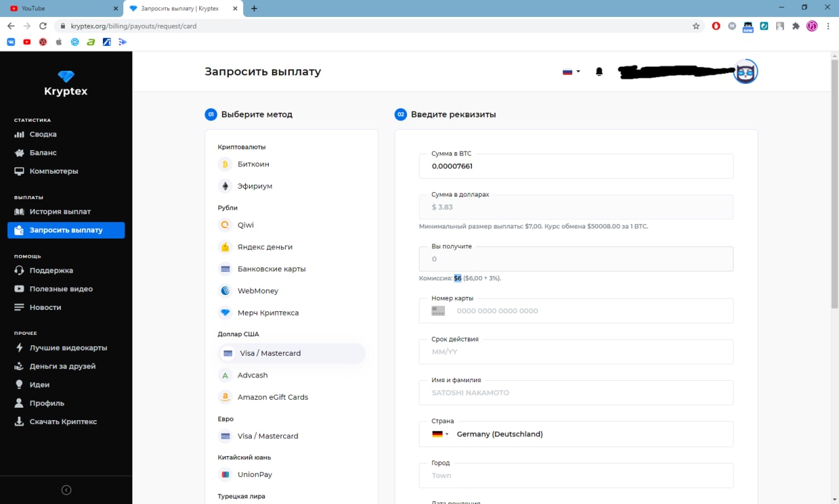Click the Germany (Deutschland) country field
839x504 pixels.
[x=576, y=434]
